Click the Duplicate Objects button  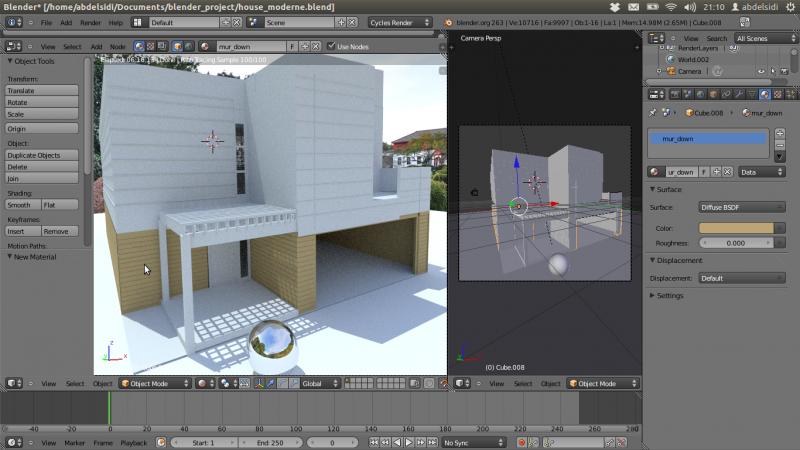click(x=42, y=155)
